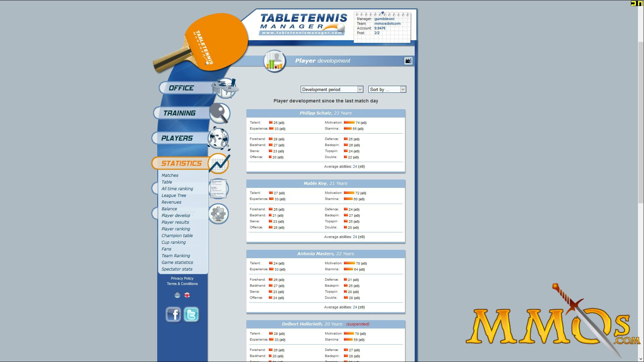
Task: Click Antonia Masters motivation bar
Action: click(x=349, y=263)
